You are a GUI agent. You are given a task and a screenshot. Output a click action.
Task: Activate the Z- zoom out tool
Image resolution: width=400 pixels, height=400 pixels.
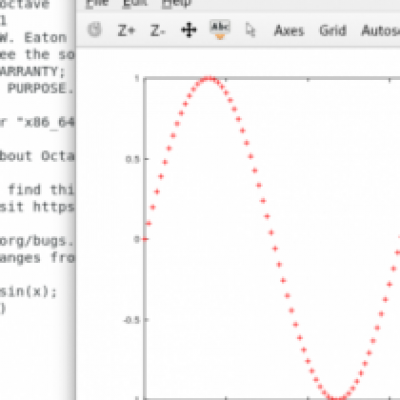coord(158,31)
